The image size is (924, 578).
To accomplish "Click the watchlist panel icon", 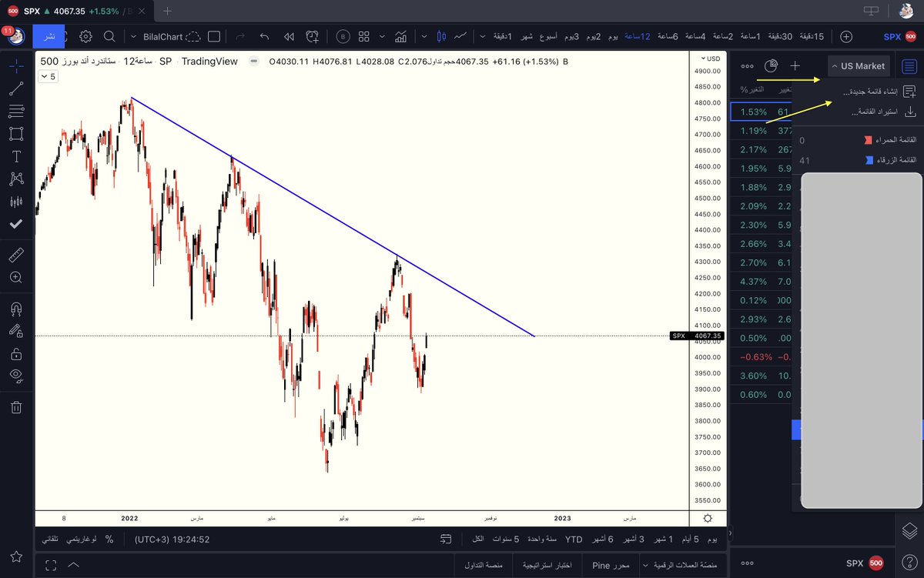I will click(x=909, y=66).
